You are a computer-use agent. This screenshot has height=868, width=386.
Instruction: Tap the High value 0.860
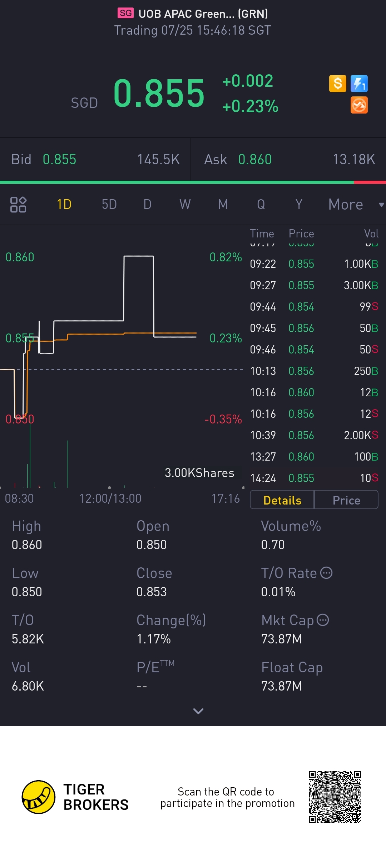point(27,545)
